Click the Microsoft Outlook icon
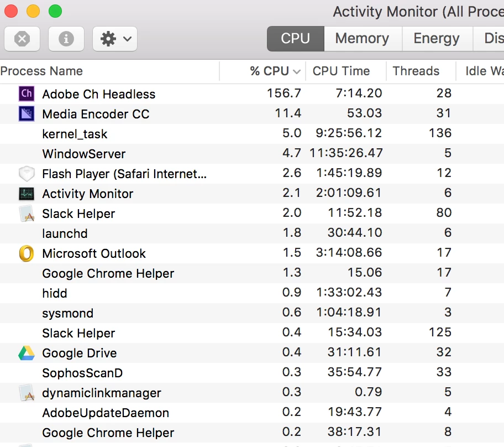This screenshot has height=447, width=504. (27, 253)
